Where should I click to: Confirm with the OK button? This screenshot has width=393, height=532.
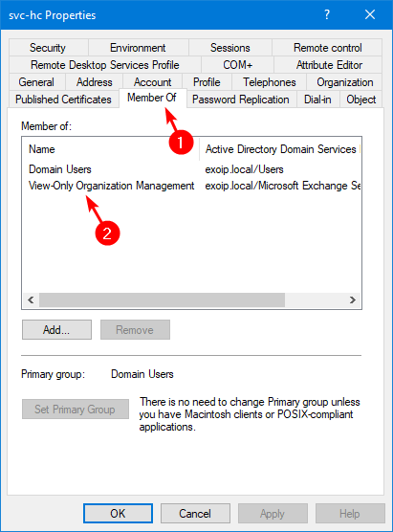click(x=118, y=513)
